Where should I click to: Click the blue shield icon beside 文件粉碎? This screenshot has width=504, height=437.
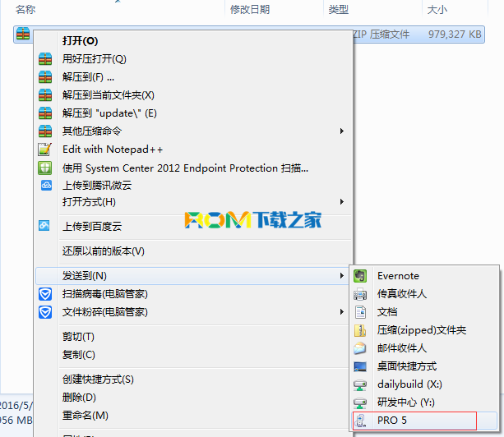coord(45,312)
